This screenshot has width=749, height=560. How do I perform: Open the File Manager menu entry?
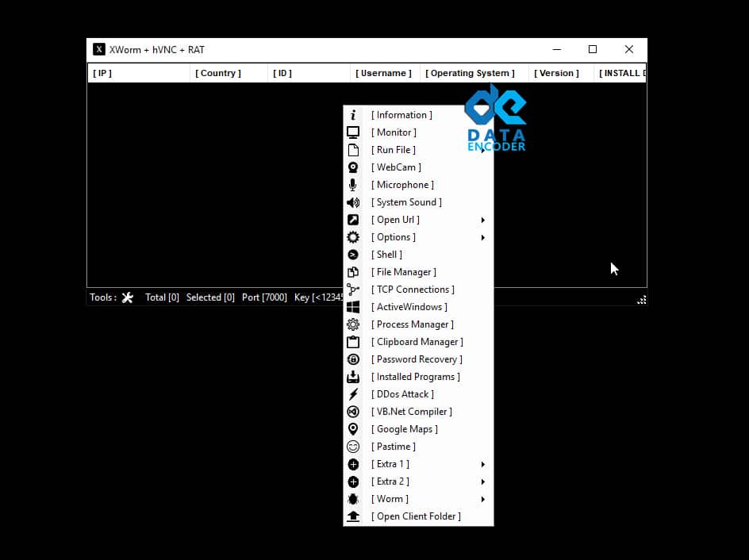(x=418, y=272)
